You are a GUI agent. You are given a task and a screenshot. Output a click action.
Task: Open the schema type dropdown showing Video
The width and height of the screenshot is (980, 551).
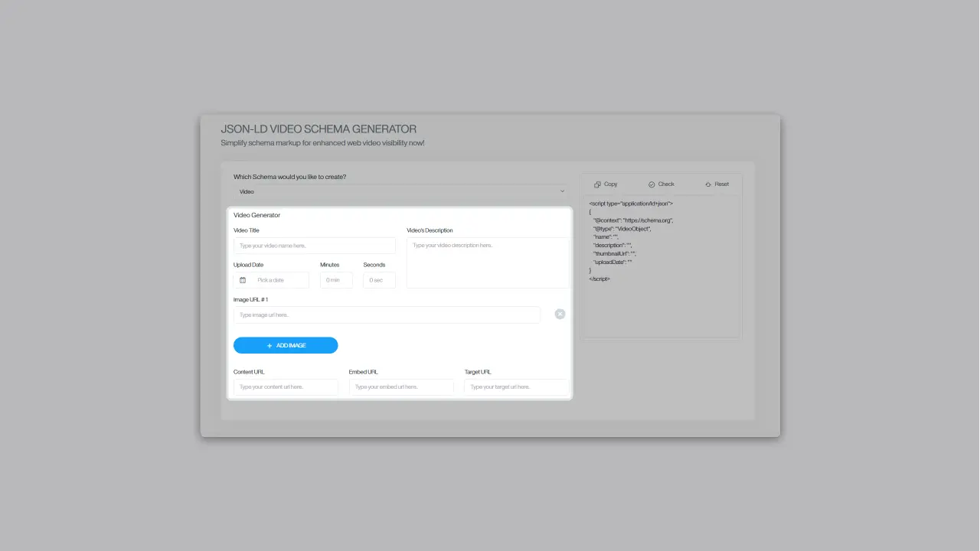[400, 191]
